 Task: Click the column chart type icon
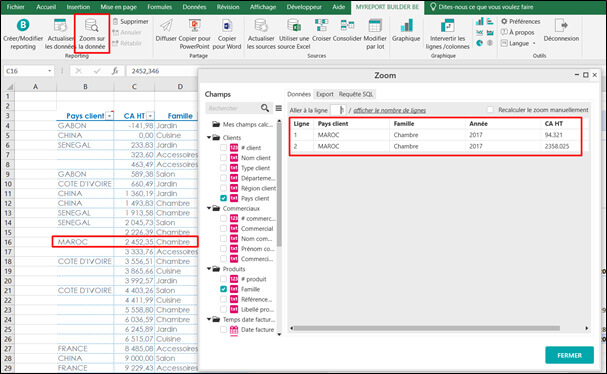[480, 21]
